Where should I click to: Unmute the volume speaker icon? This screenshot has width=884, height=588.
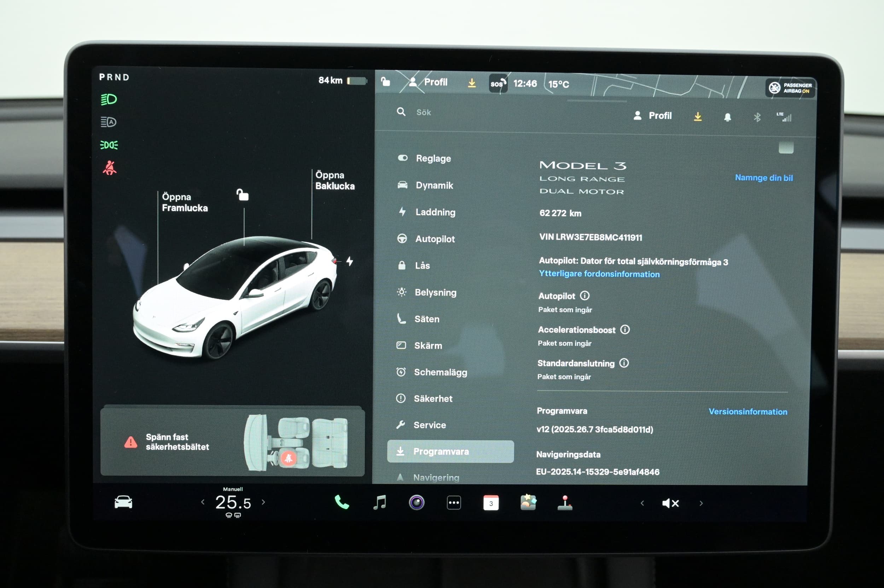[670, 503]
